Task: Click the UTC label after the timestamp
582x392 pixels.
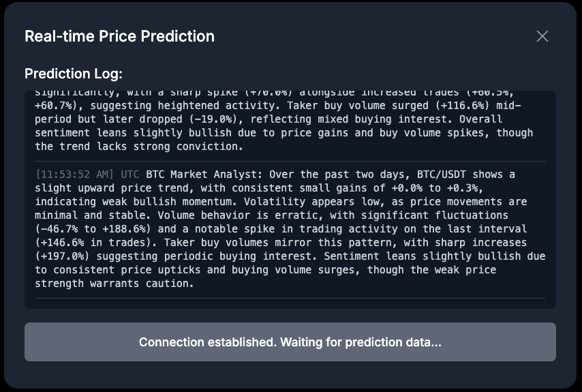Action: coord(130,175)
